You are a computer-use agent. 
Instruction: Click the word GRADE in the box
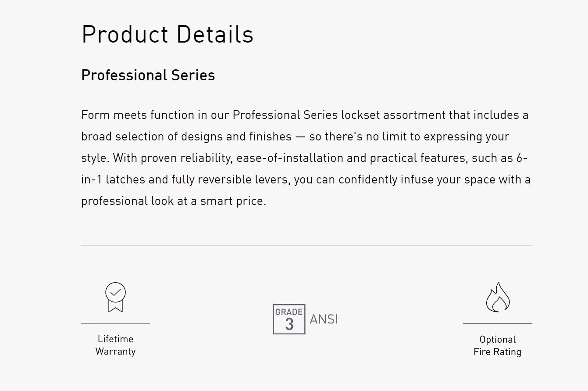pos(289,312)
